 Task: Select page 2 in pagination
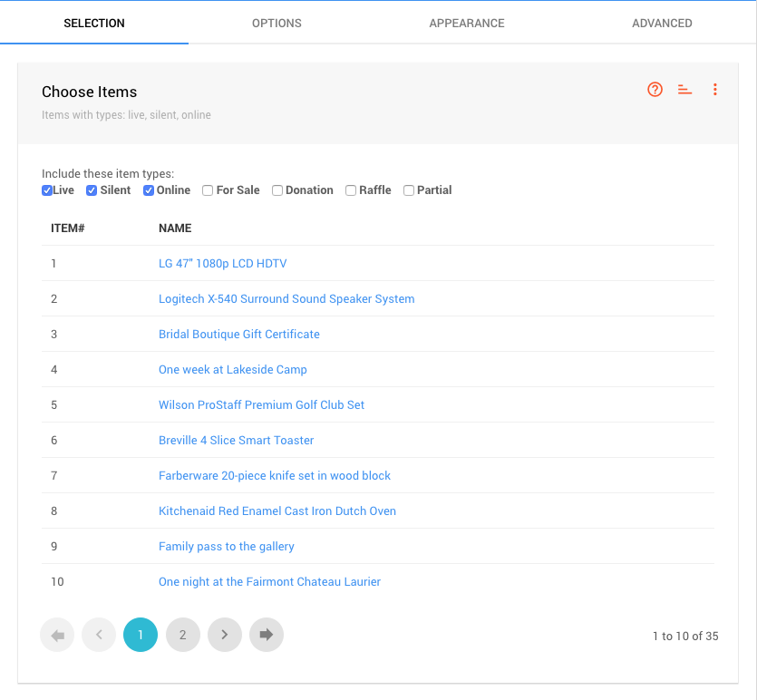click(182, 635)
